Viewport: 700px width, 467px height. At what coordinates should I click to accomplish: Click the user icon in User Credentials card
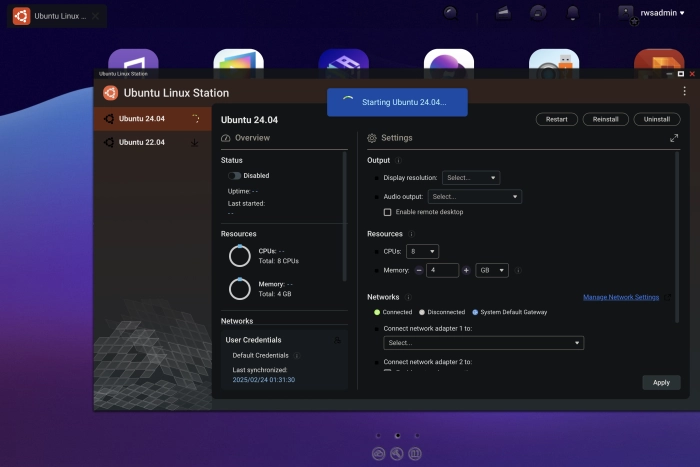pos(337,340)
